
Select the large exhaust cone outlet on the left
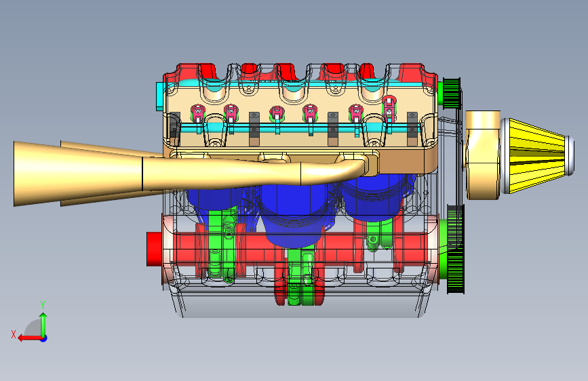78,174
